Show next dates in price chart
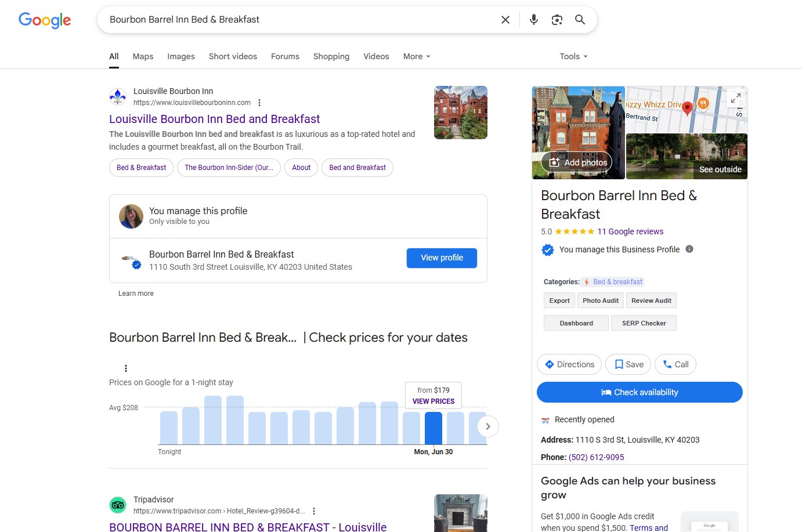802x532 pixels. coord(487,426)
